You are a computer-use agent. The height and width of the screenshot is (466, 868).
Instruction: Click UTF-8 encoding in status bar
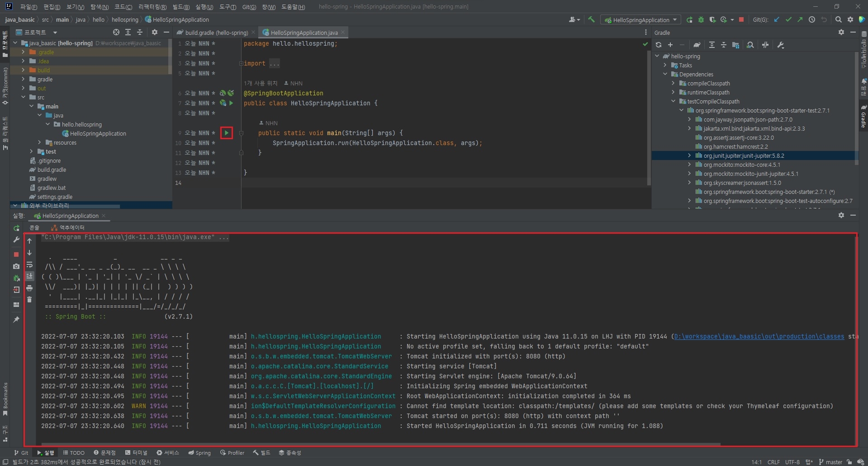coord(792,462)
